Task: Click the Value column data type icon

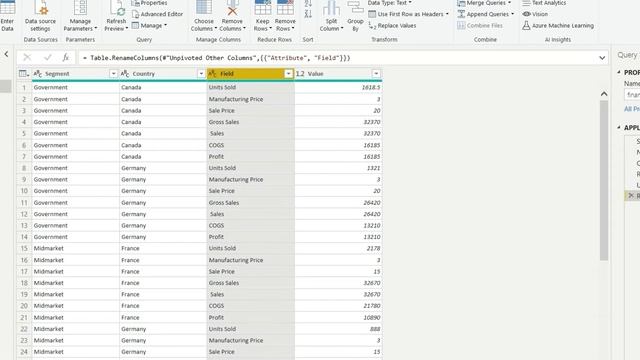Action: [300, 73]
